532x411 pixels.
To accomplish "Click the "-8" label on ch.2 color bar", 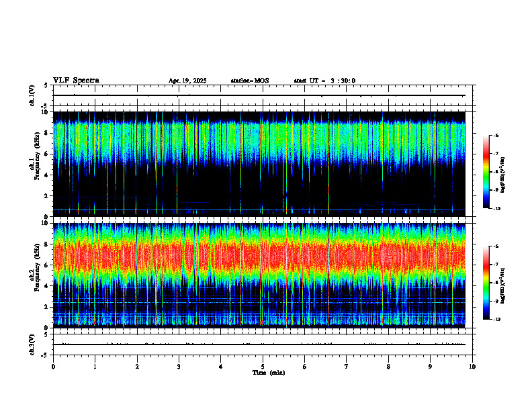I will pyautogui.click(x=496, y=283).
